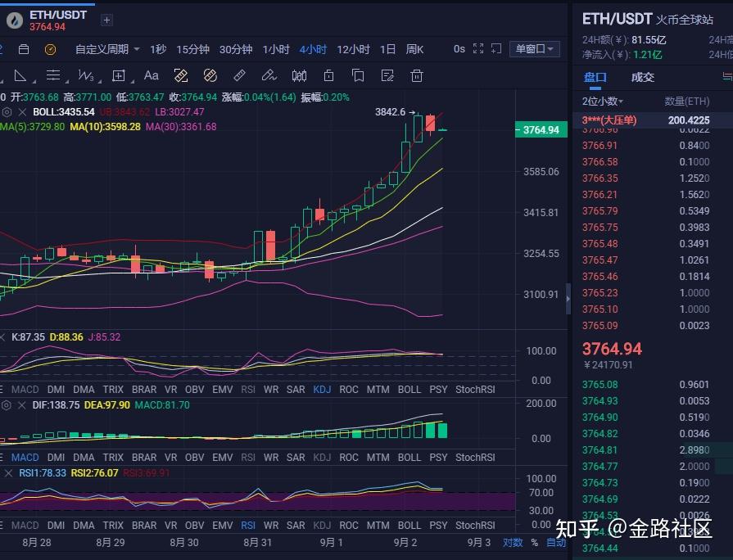
Task: Switch to the 15分钟 timeframe
Action: coord(192,49)
